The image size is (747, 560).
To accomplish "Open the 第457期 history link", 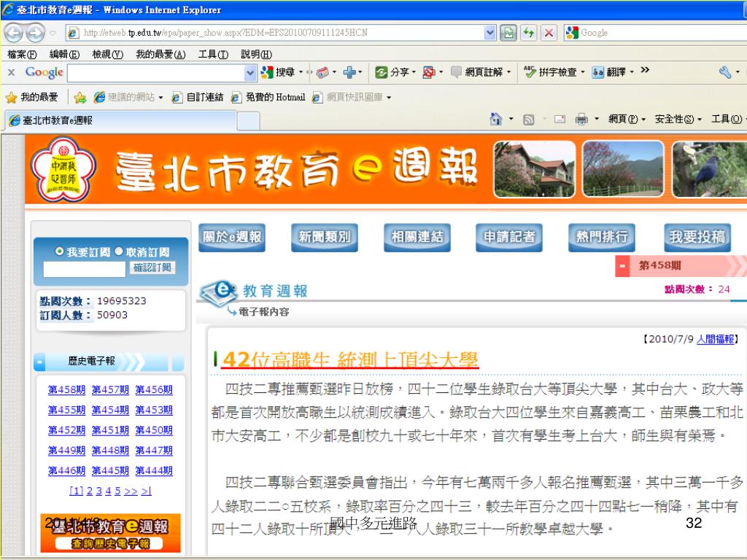I will (110, 389).
